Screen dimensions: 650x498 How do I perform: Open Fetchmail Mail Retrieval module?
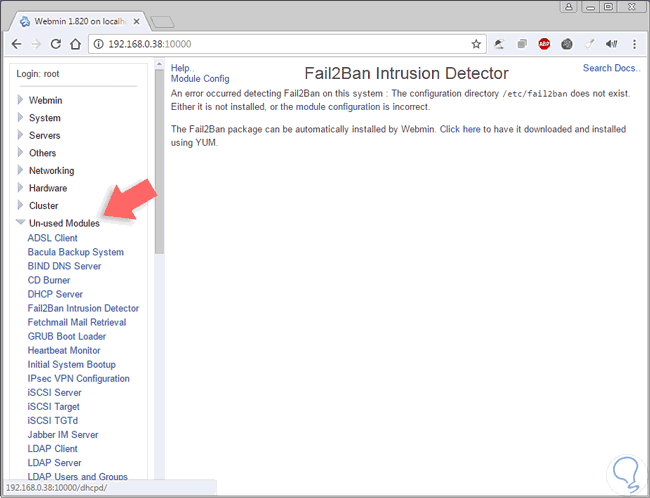tap(77, 323)
